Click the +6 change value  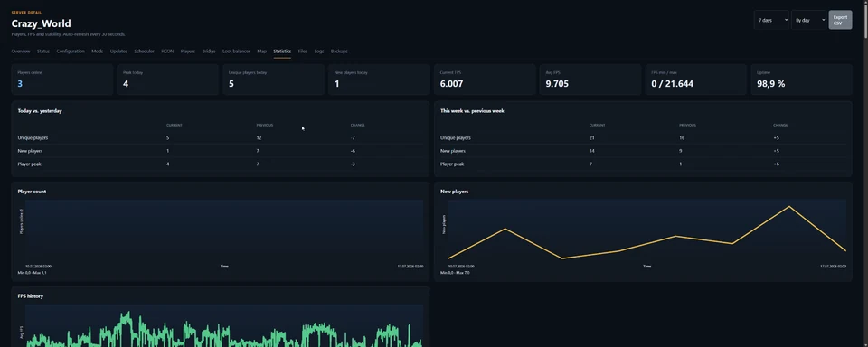(x=776, y=164)
